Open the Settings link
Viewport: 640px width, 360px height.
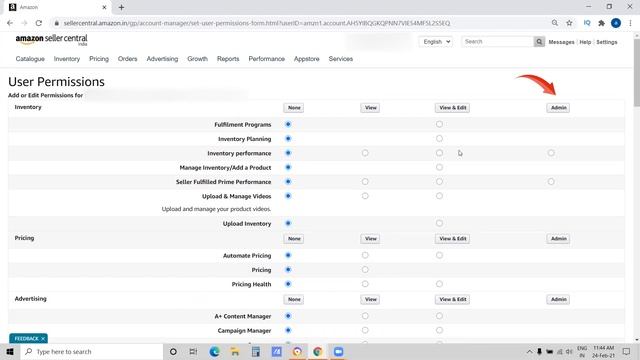[x=607, y=42]
